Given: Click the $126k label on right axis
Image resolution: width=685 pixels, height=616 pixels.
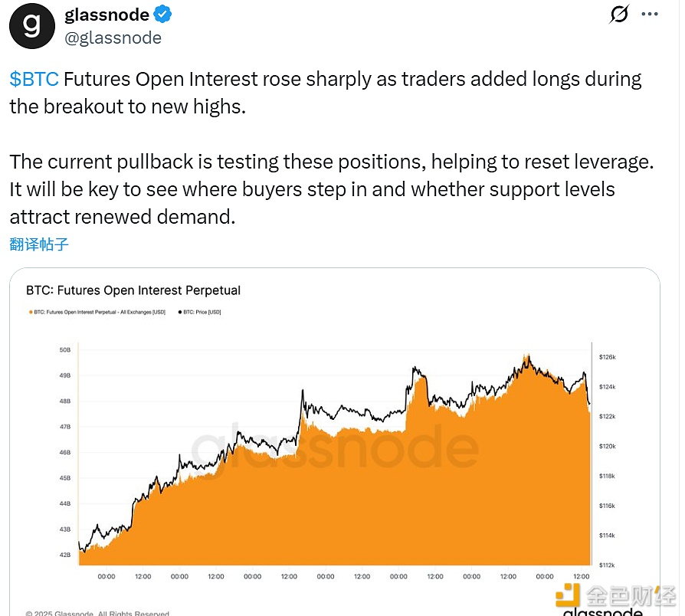Looking at the screenshot, I should coord(607,357).
